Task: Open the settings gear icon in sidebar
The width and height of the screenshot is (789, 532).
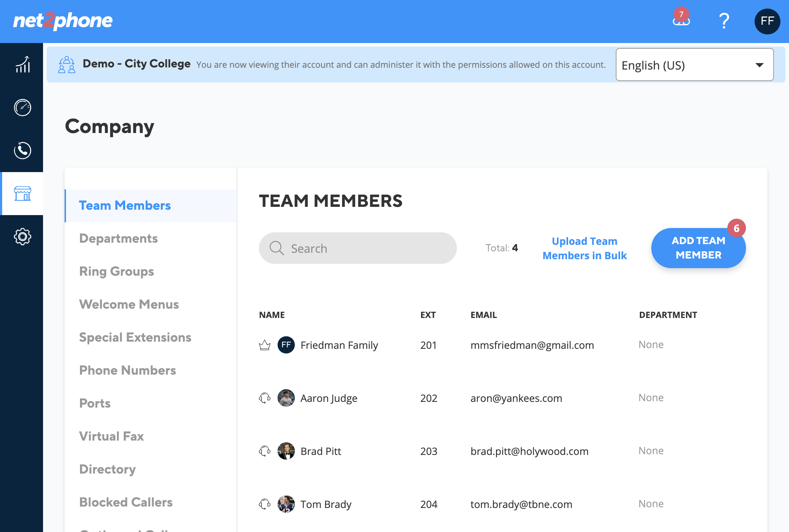Action: 22,237
